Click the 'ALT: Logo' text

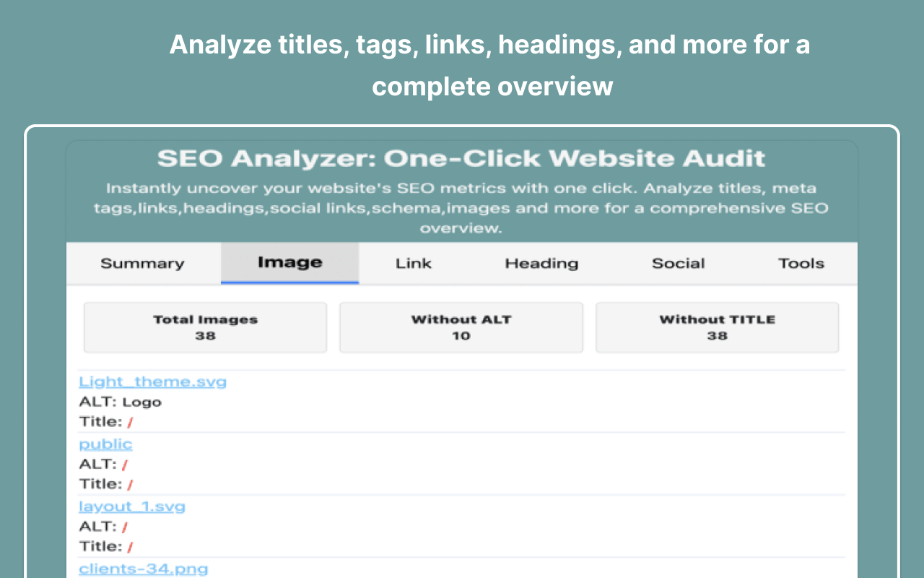point(121,402)
